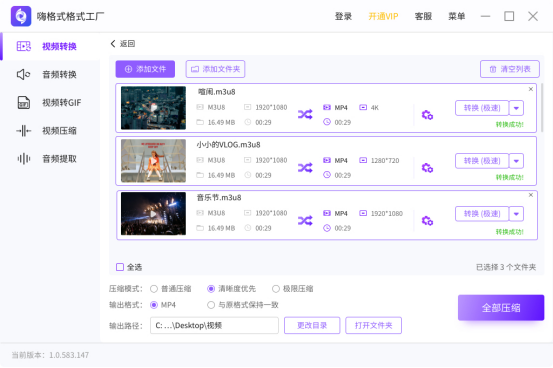The width and height of the screenshot is (553, 368).
Task: Choose MP4 output format radio
Action: pos(154,305)
